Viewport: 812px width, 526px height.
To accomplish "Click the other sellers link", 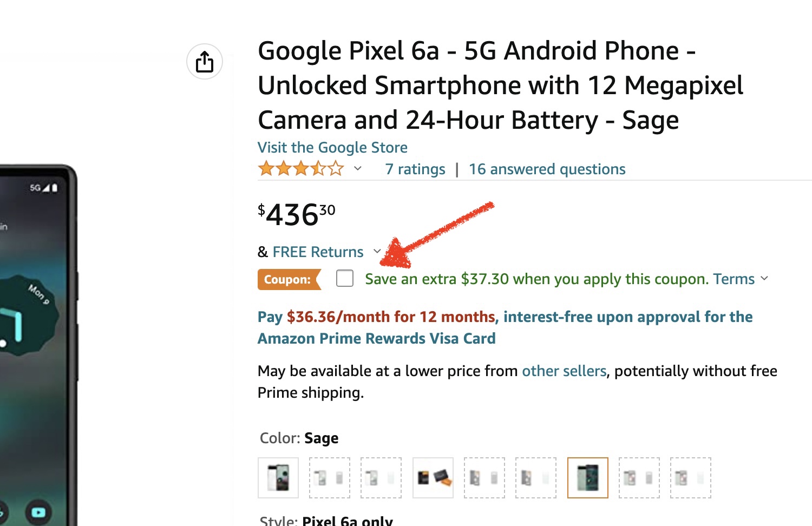I will tap(564, 371).
